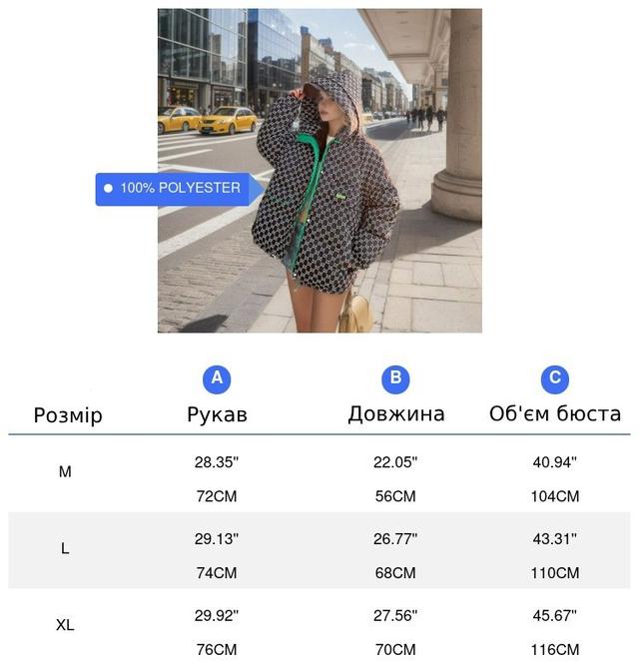Click the Розмір column header
The image size is (639, 672).
[68, 415]
